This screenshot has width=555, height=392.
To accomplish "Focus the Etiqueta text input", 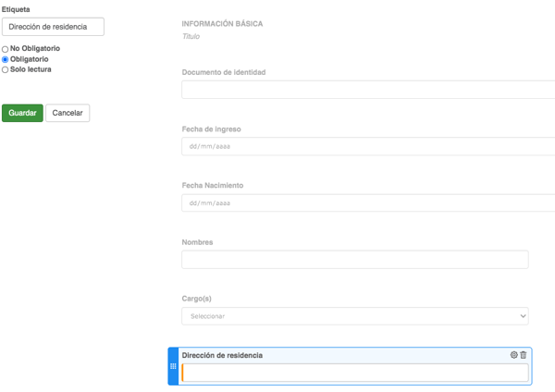I will click(x=53, y=27).
